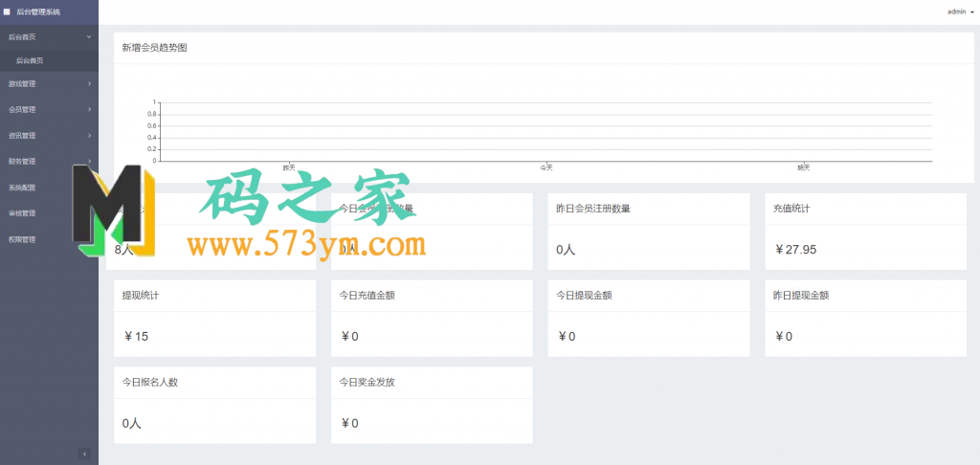Click the 新增会员趋势图 chart title
This screenshot has width=980, height=465.
(x=155, y=48)
